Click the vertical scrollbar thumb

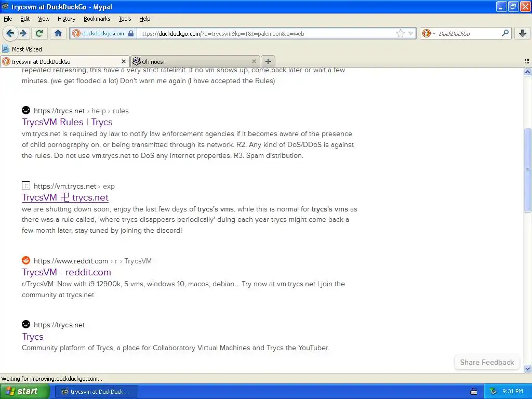[527, 170]
